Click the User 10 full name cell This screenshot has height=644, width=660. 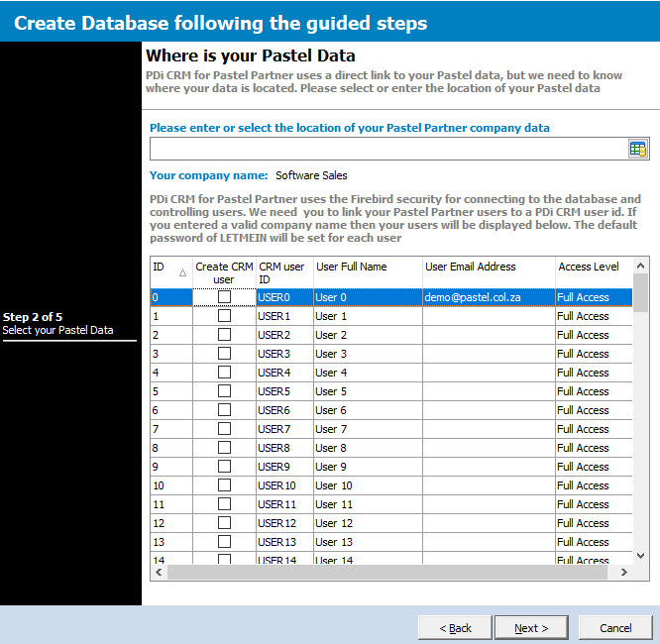point(368,484)
